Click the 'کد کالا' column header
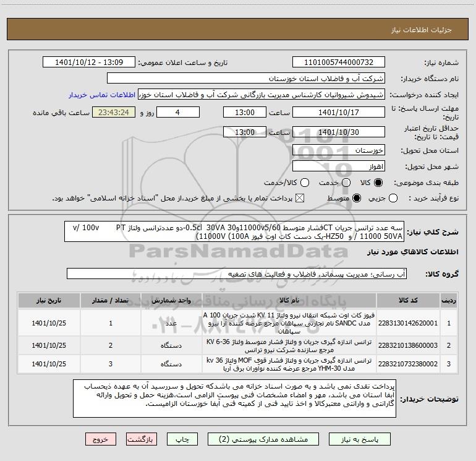476x461 pixels. point(408,300)
